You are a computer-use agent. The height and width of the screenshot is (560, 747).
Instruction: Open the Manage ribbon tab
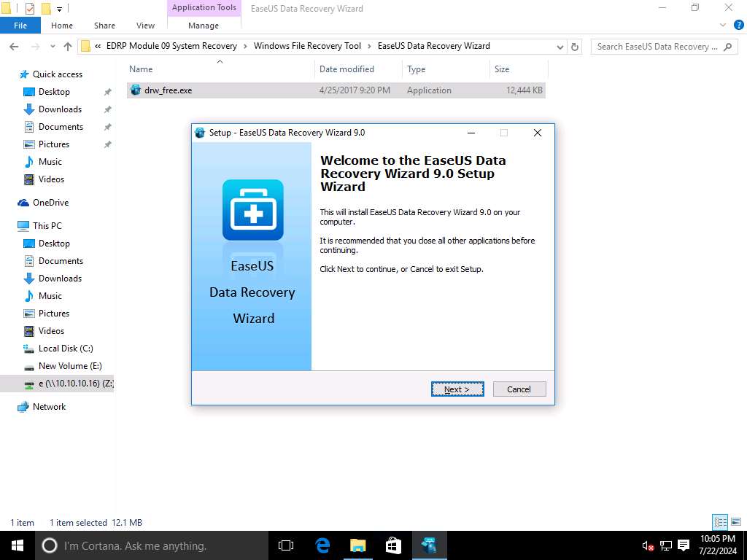204,26
